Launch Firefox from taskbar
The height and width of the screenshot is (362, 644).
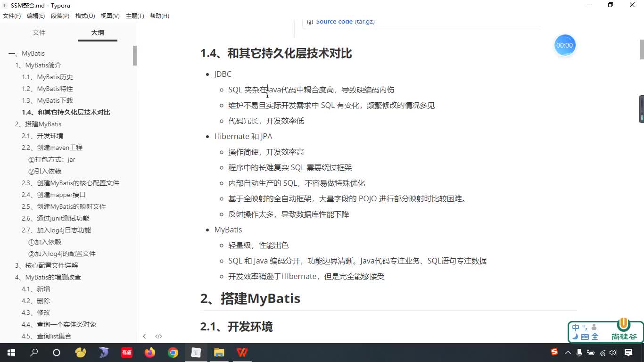[150, 353]
